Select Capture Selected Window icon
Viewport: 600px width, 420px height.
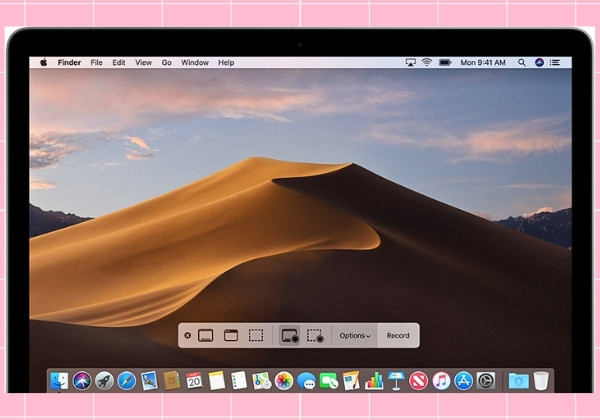pos(231,335)
